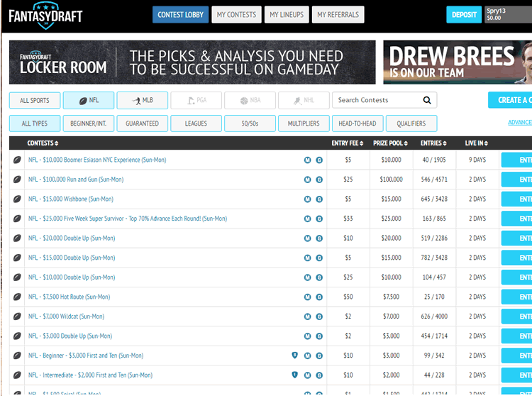Click the G icon for $15,000 Wishbone
Screen dimensions: 532x396
319,199
